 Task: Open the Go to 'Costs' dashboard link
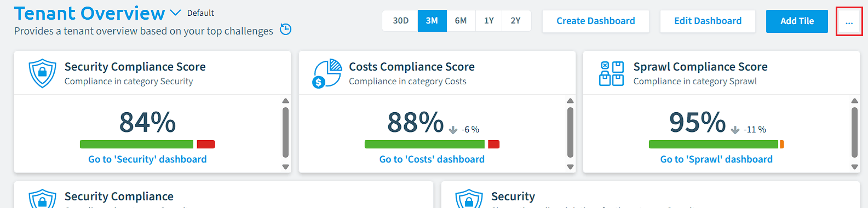click(x=432, y=159)
